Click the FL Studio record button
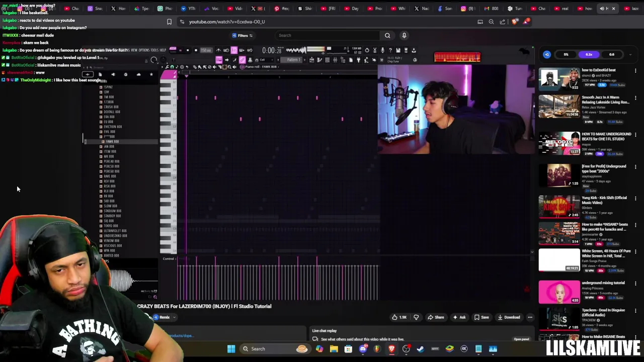644x362 pixels. [196, 50]
